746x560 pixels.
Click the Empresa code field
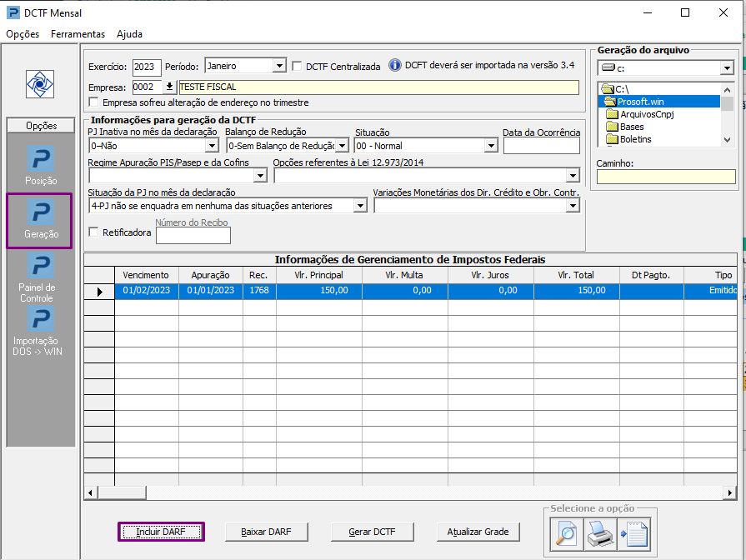point(148,87)
